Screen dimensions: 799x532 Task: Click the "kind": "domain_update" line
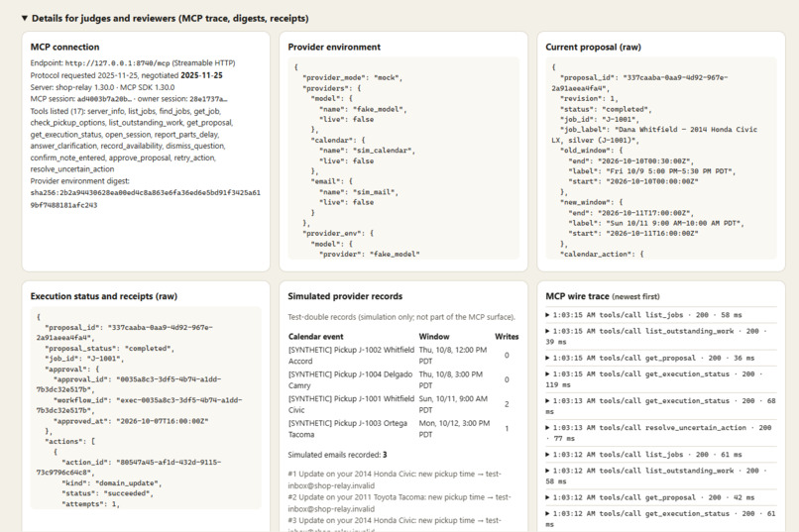110,483
